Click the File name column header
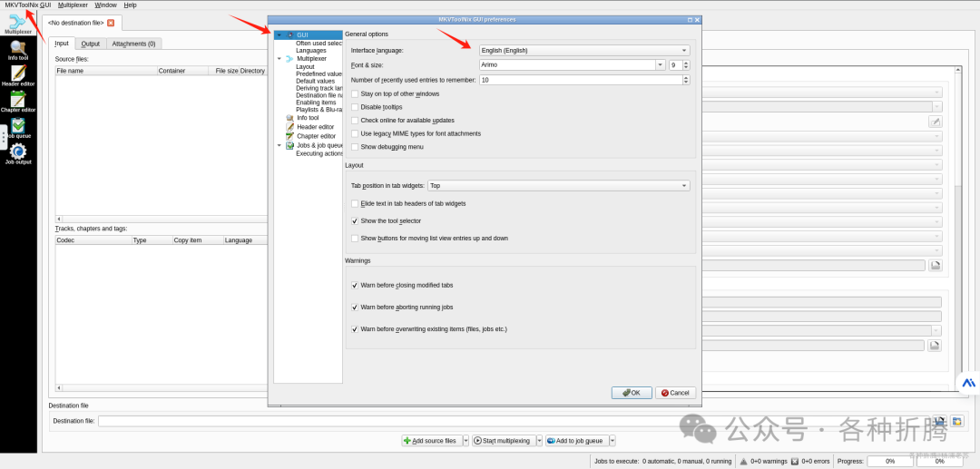 pyautogui.click(x=106, y=71)
